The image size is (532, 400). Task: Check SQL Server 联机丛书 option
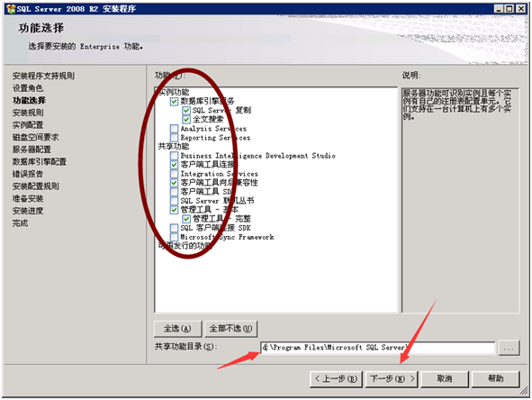(x=174, y=201)
